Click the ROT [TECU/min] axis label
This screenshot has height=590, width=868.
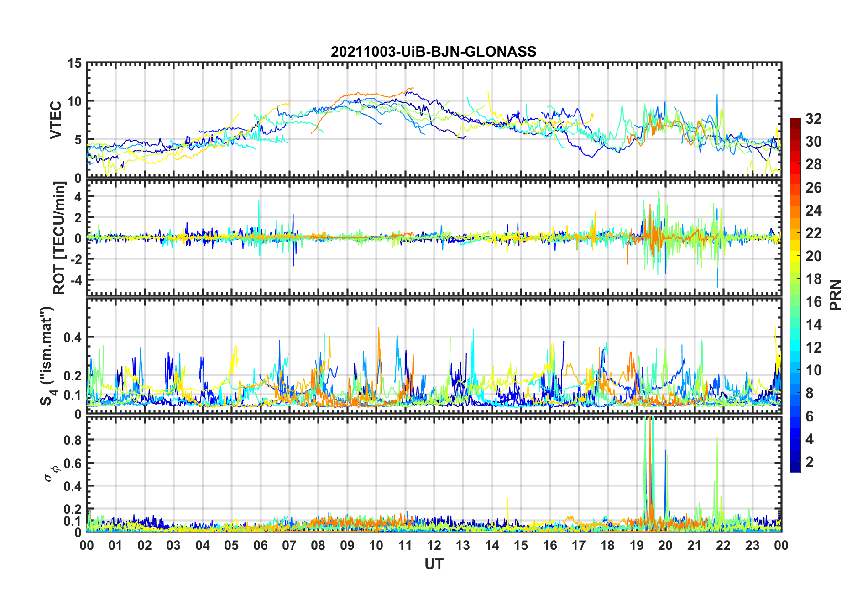[x=60, y=238]
